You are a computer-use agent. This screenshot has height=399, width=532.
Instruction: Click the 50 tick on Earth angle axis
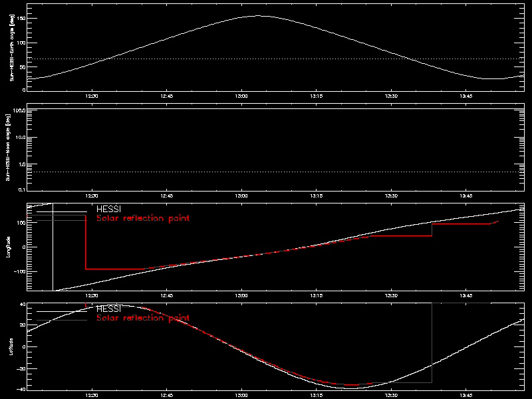pyautogui.click(x=23, y=67)
